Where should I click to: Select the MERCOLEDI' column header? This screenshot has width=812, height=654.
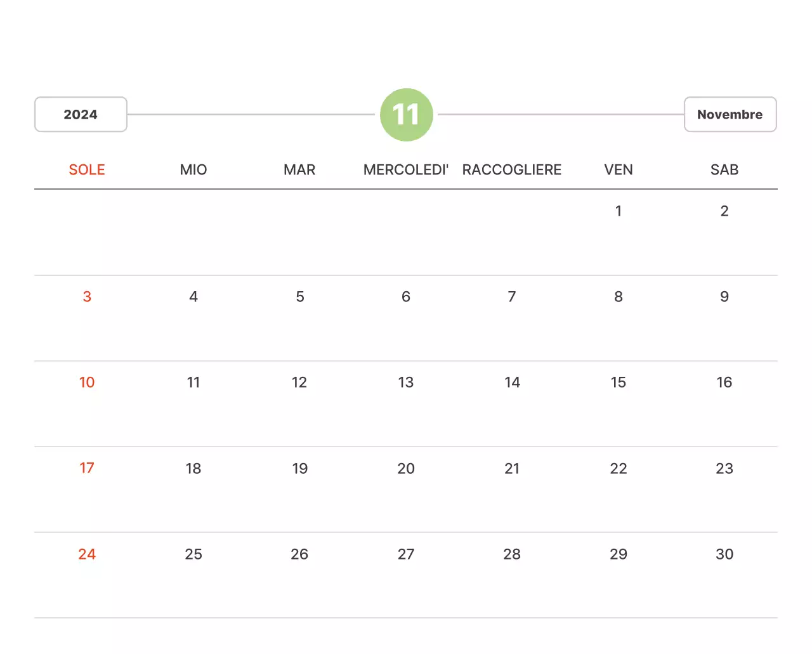pyautogui.click(x=405, y=169)
